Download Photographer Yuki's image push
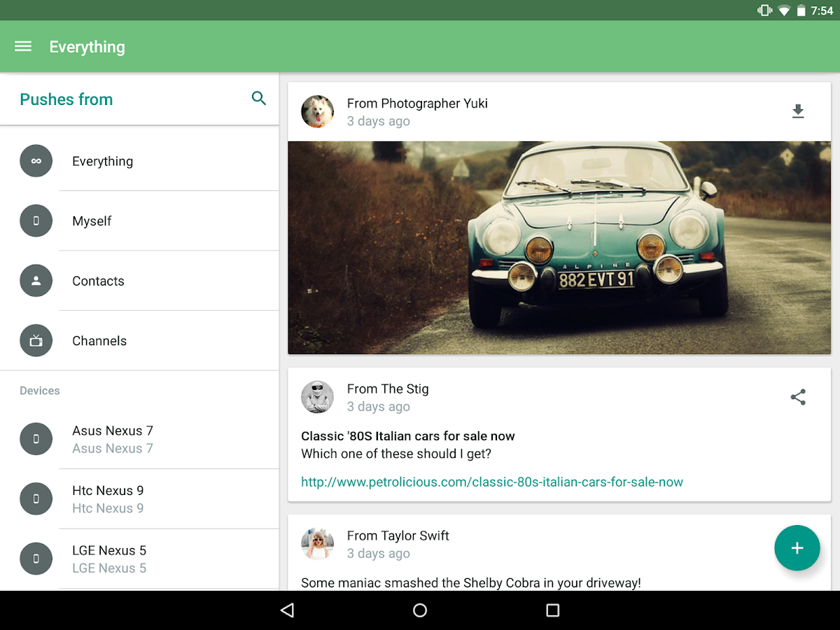840x630 pixels. tap(798, 111)
